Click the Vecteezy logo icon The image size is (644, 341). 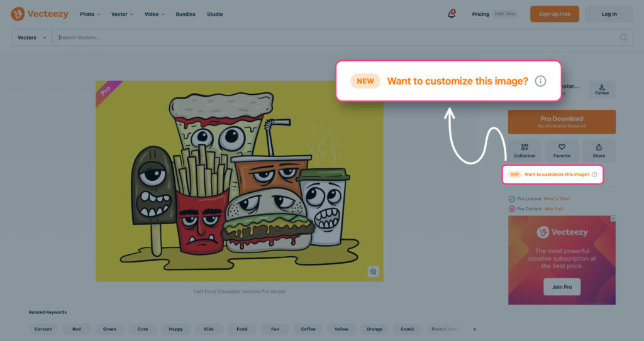(18, 14)
